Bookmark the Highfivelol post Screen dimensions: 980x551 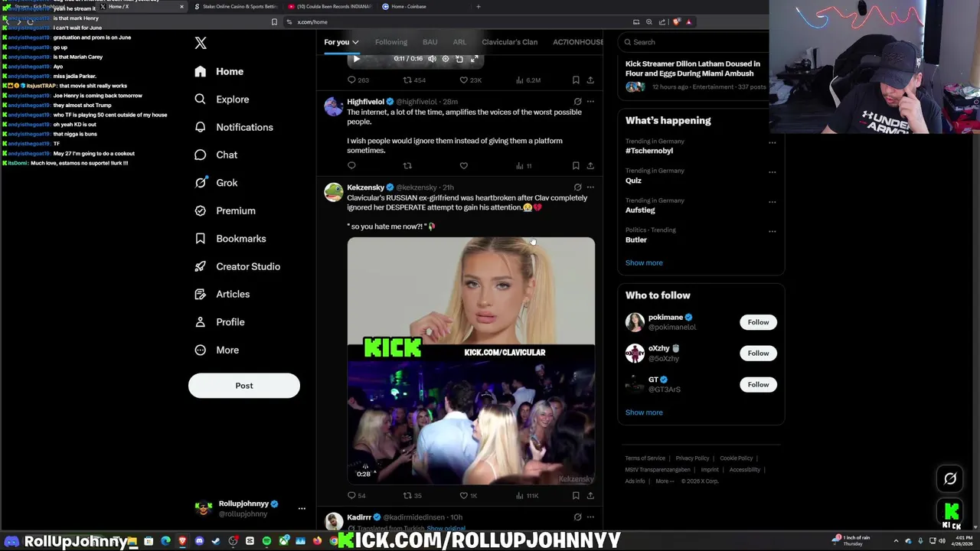point(576,165)
